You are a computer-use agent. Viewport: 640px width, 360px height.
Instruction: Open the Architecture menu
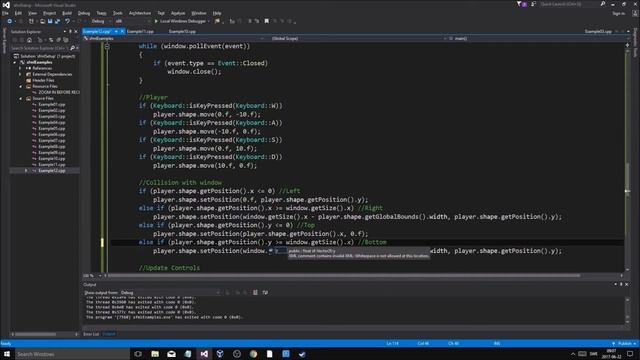[140, 13]
